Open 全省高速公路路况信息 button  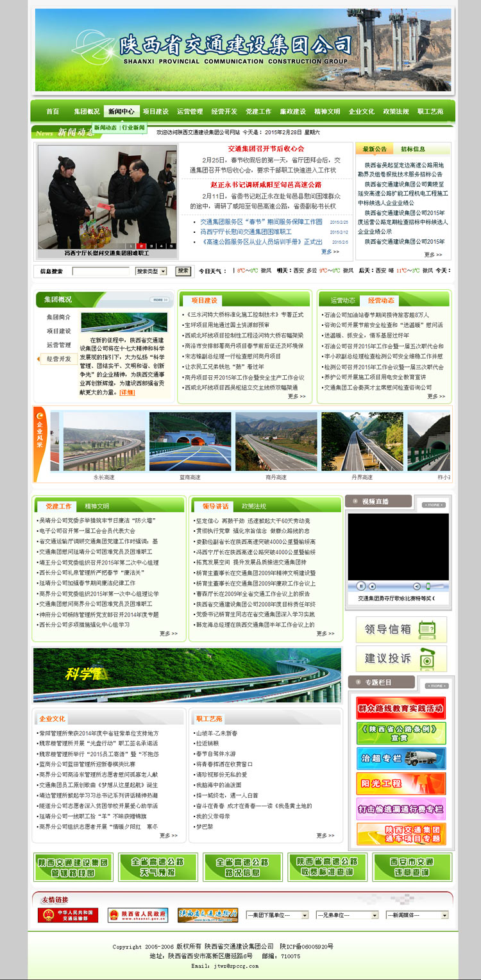click(x=242, y=867)
